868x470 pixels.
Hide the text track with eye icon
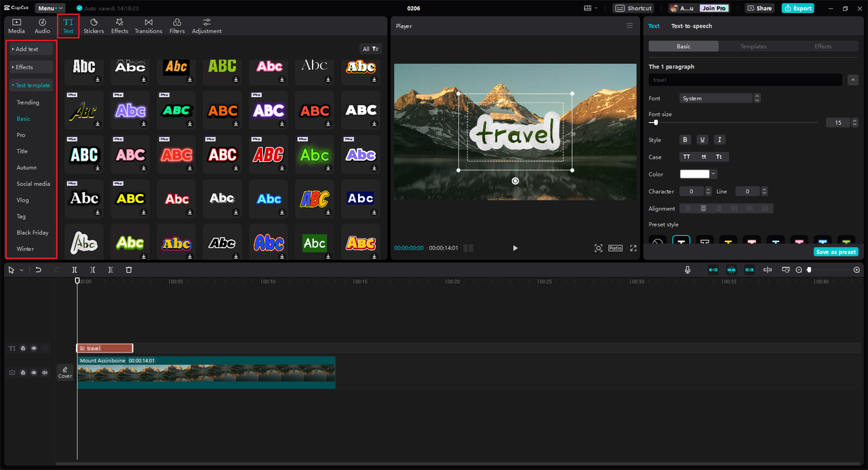(34, 348)
